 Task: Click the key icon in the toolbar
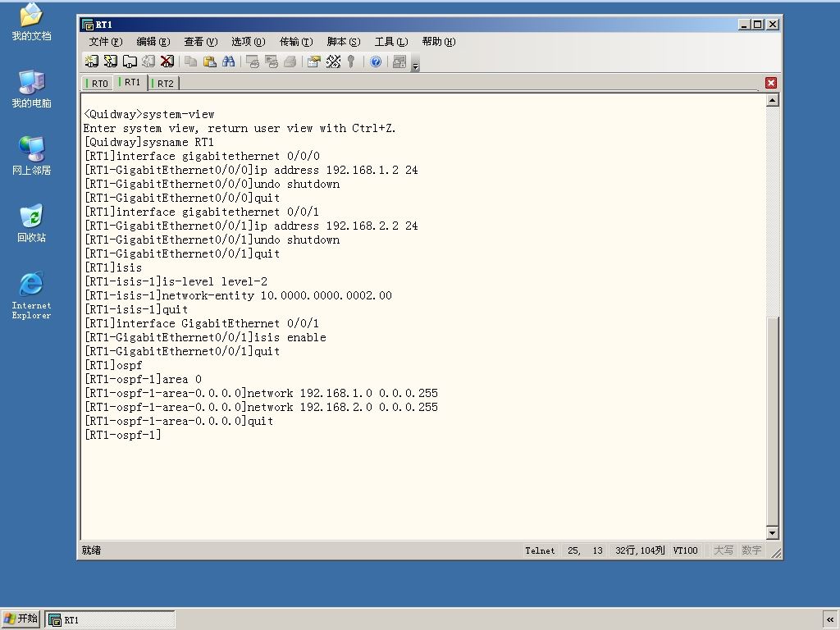(x=351, y=62)
